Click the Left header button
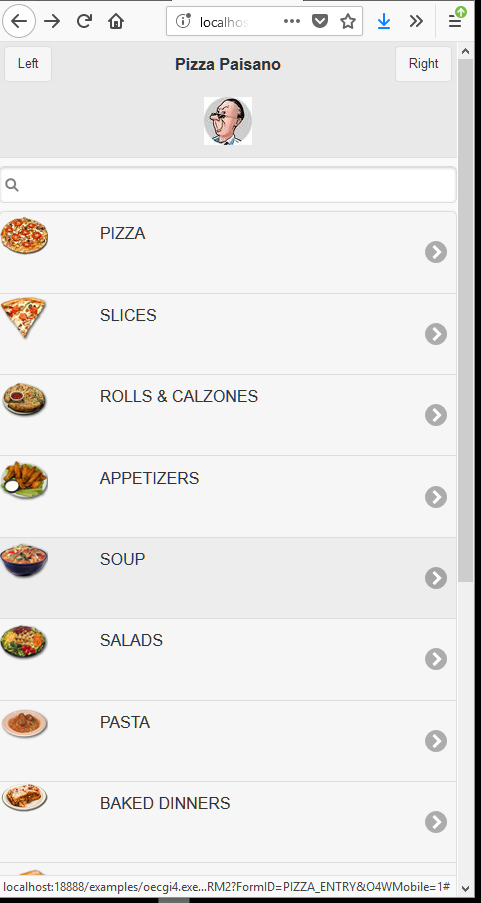The width and height of the screenshot is (481, 903). pyautogui.click(x=28, y=64)
